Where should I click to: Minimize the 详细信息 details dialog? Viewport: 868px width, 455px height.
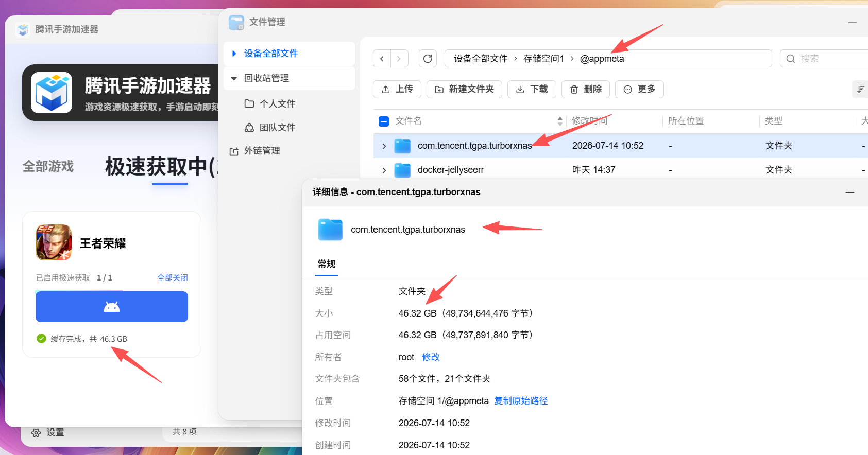[x=850, y=192]
